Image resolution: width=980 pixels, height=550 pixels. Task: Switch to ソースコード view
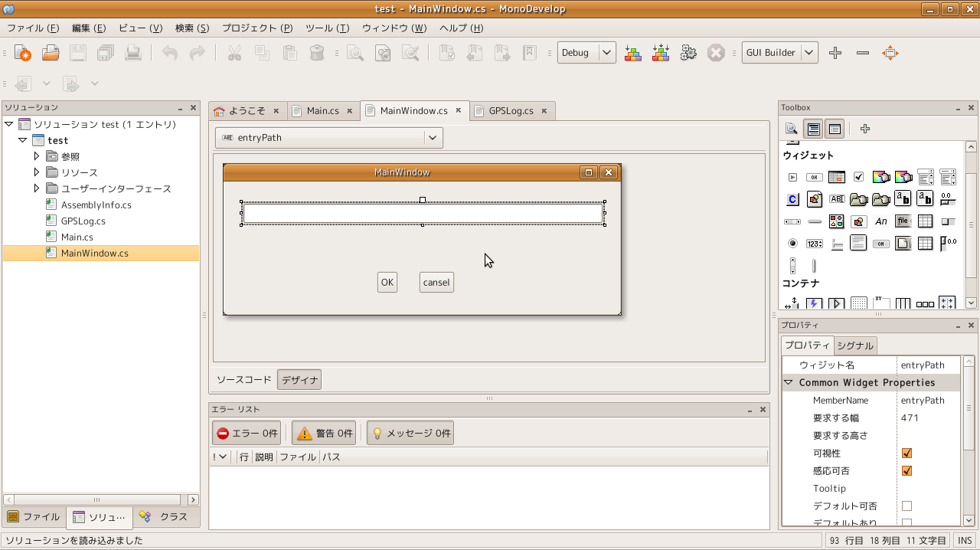click(x=244, y=380)
